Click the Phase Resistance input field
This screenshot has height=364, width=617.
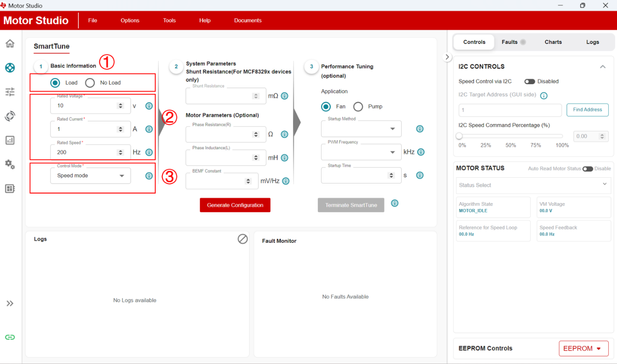tap(219, 134)
